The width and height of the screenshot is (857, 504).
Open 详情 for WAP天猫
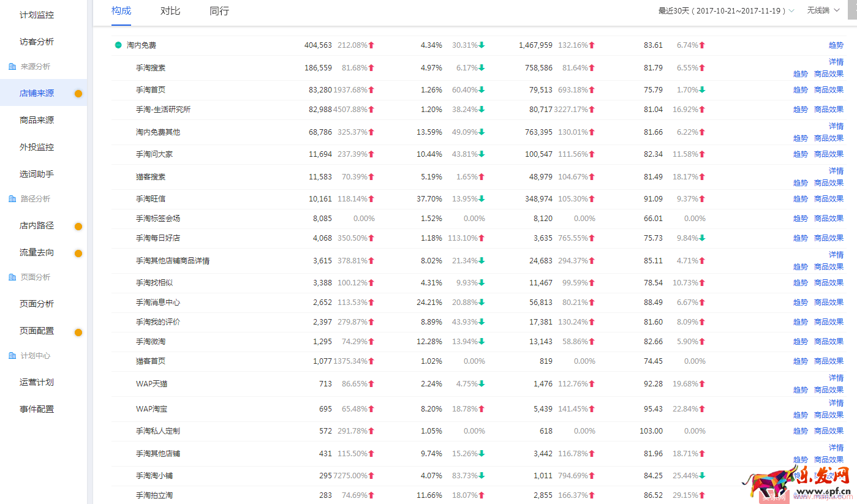click(x=836, y=378)
